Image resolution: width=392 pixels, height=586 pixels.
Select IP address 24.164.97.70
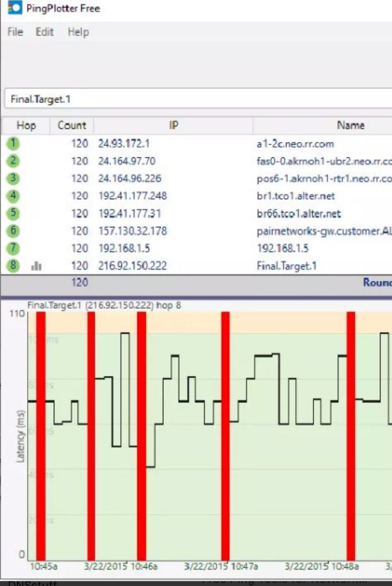click(x=127, y=161)
